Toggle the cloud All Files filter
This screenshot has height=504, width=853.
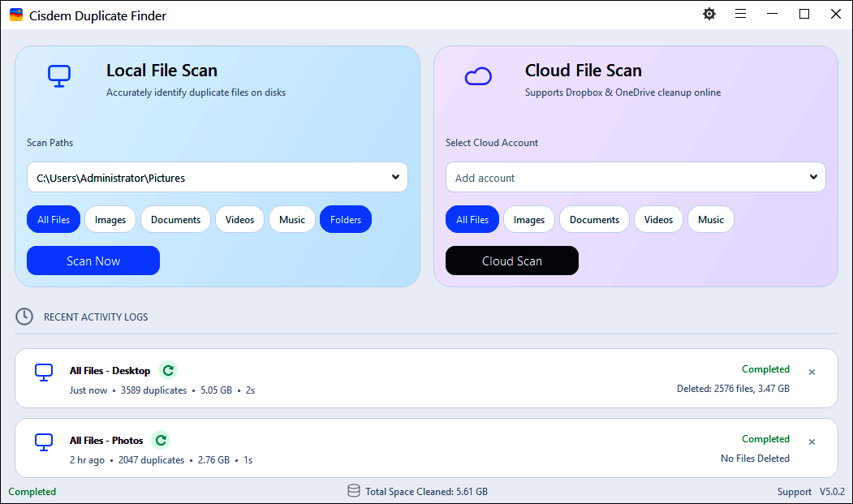pyautogui.click(x=472, y=219)
